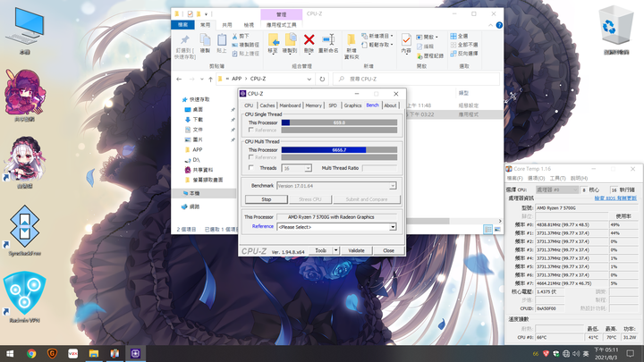Click the Cut scissors icon in Explorer ribbon
This screenshot has height=362, width=644.
(x=235, y=37)
